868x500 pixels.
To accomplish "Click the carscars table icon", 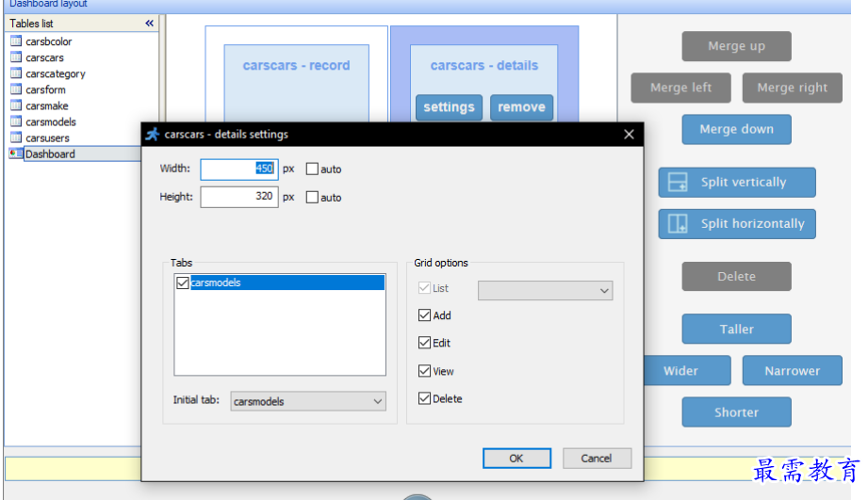I will [16, 57].
